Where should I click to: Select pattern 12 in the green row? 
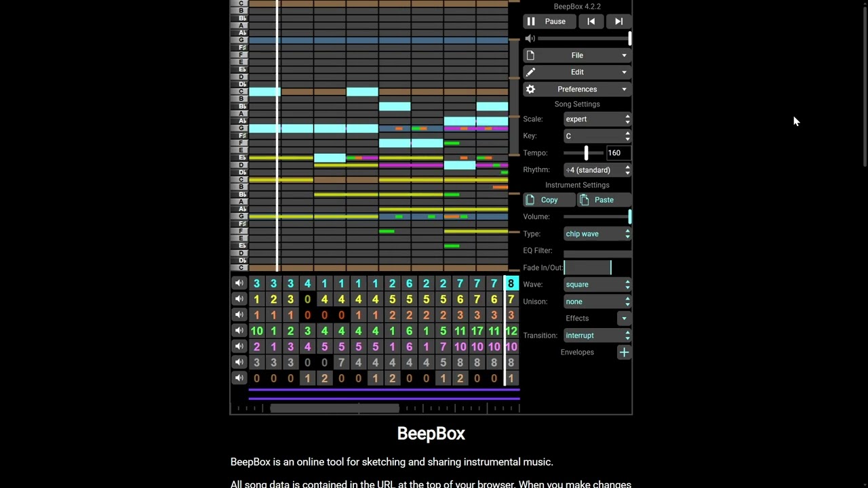(x=511, y=331)
